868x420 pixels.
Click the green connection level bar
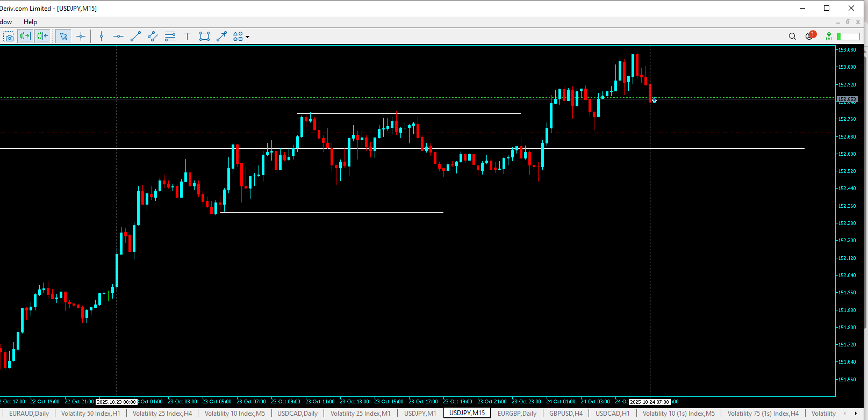[x=849, y=37]
